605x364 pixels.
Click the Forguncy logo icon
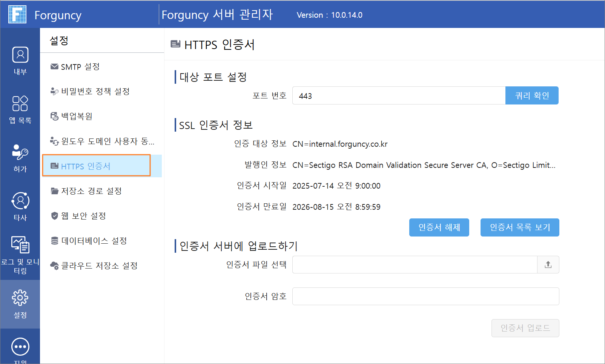click(17, 14)
